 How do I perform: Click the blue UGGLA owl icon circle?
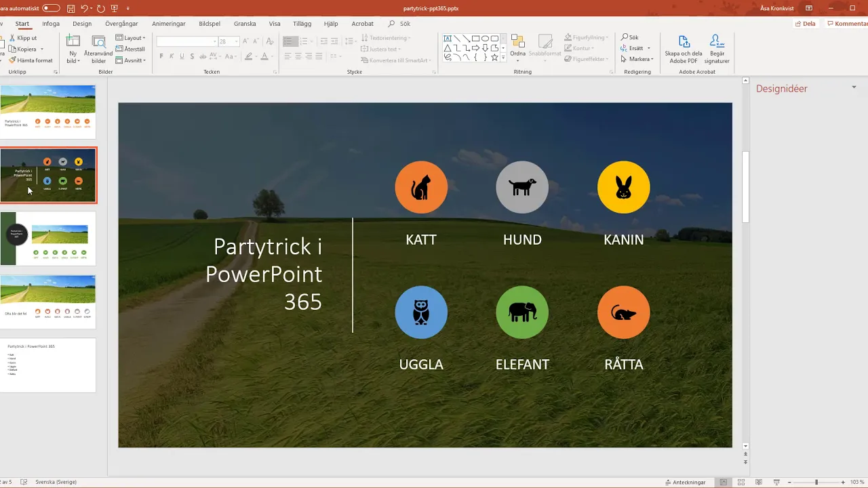point(421,312)
